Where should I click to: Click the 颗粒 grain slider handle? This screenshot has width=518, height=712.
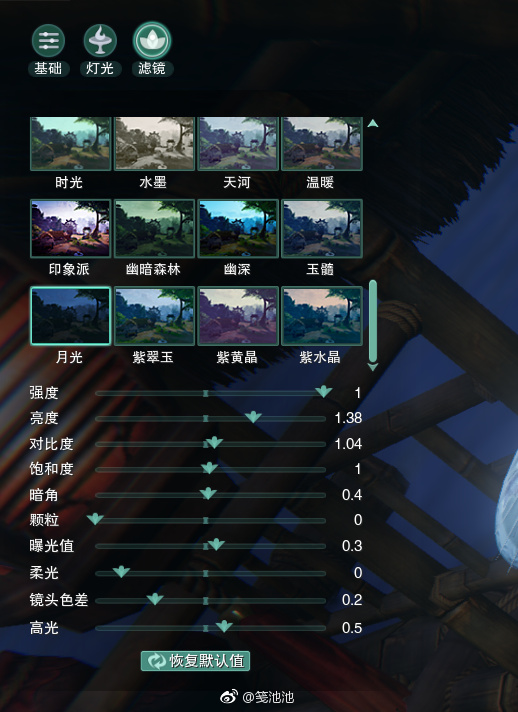click(x=95, y=519)
